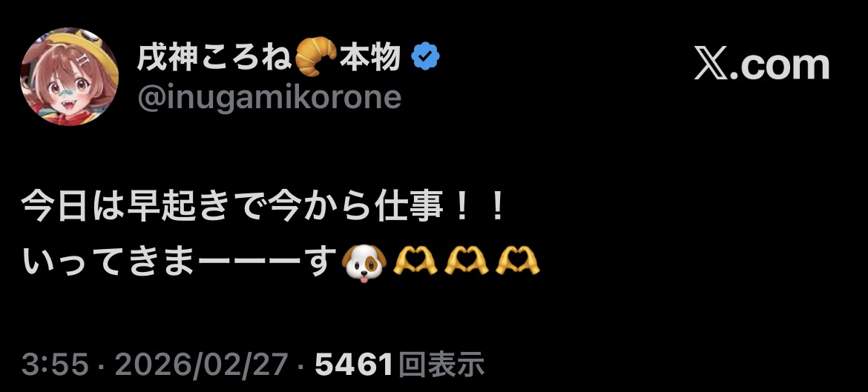Click the date 2026/02/27
Viewport: 868px width, 392px height.
pos(202,365)
